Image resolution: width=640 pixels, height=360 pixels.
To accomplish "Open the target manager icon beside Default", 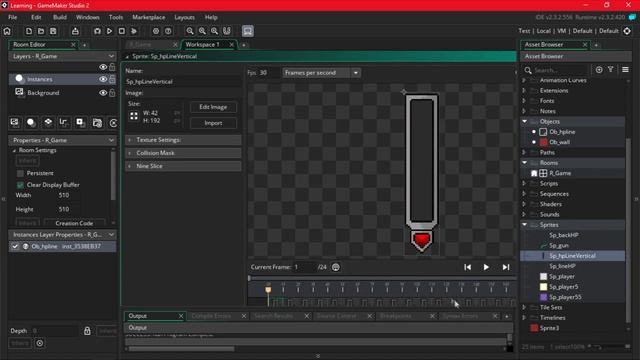I will 627,31.
